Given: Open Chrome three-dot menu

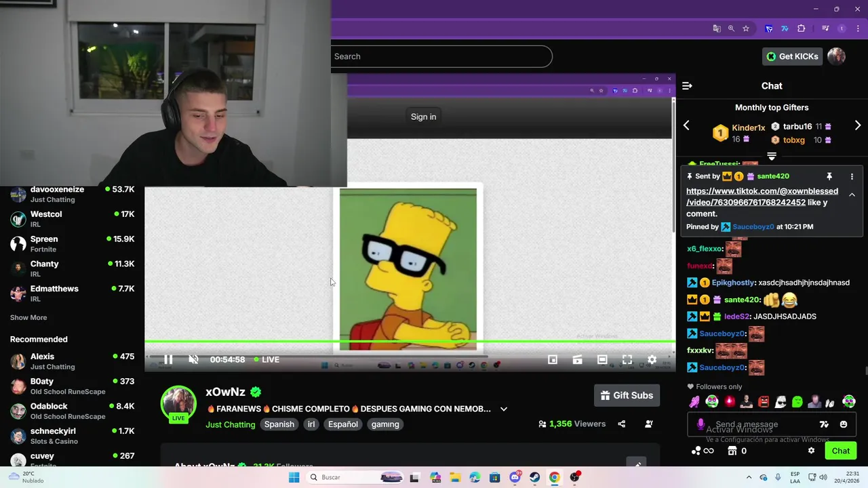Looking at the screenshot, I should (x=858, y=28).
